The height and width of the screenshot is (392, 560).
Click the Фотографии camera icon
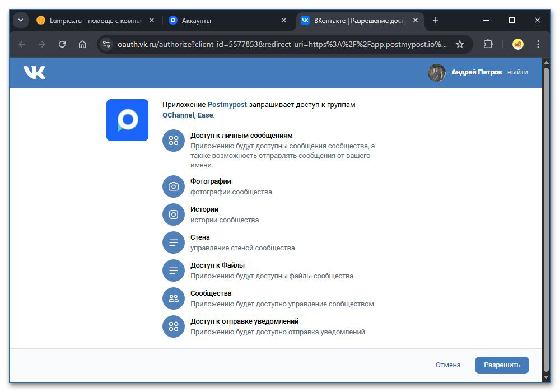coord(174,186)
